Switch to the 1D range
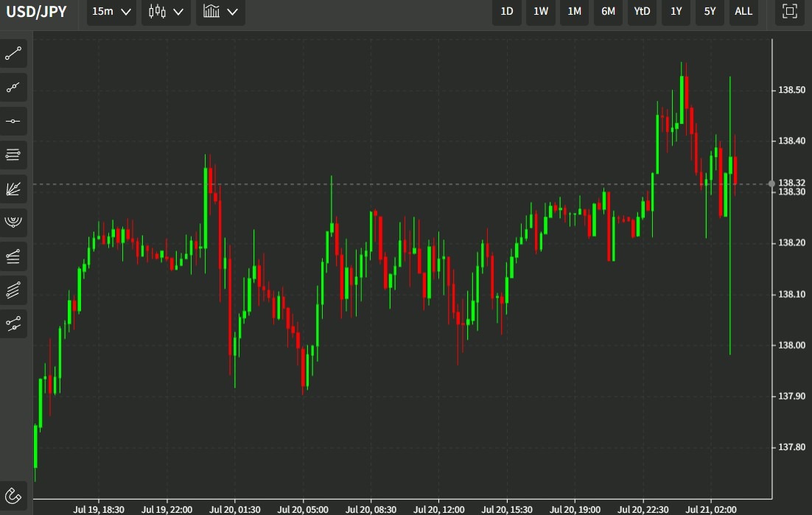The image size is (812, 515). 507,12
